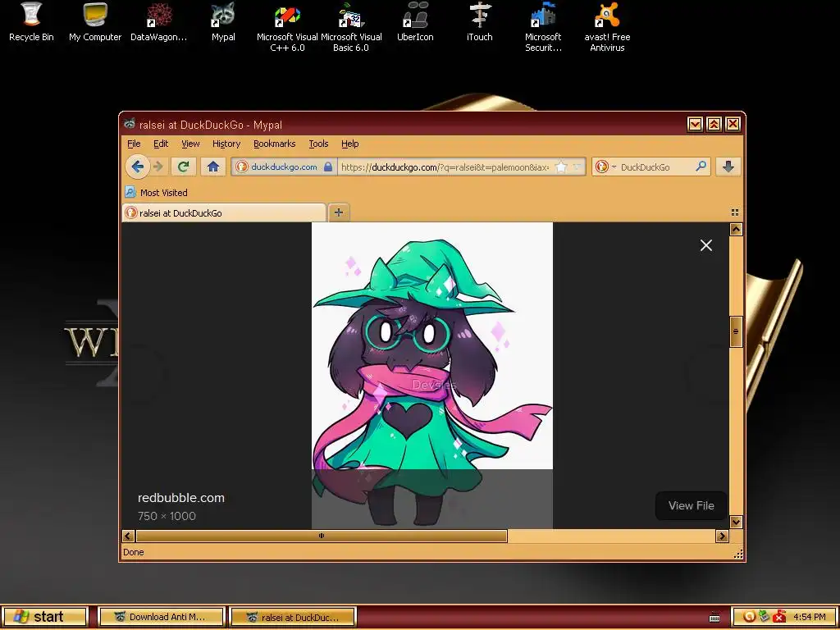
Task: Click the 'Done' status bar text
Action: [x=134, y=552]
